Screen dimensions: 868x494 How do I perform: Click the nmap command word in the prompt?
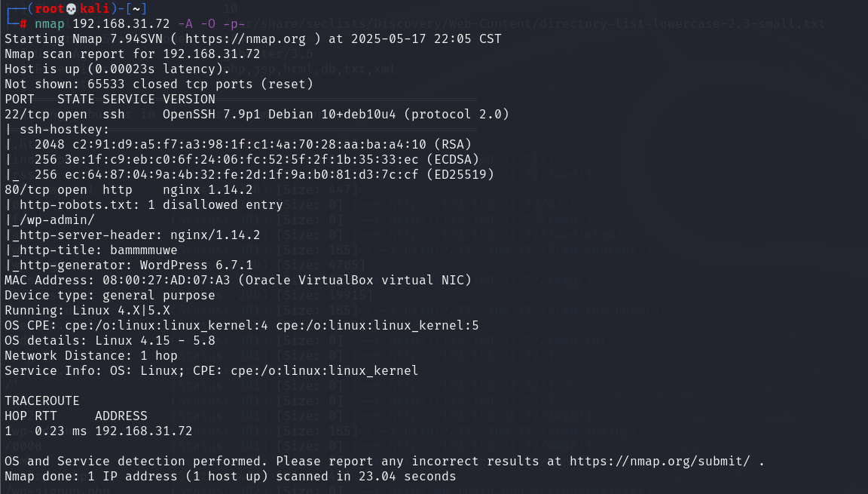[50, 24]
